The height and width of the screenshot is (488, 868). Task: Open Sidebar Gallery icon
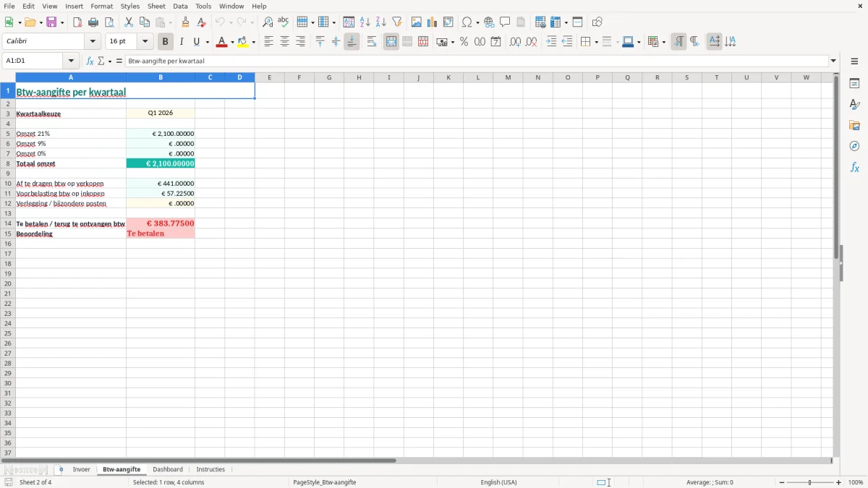[x=854, y=126]
